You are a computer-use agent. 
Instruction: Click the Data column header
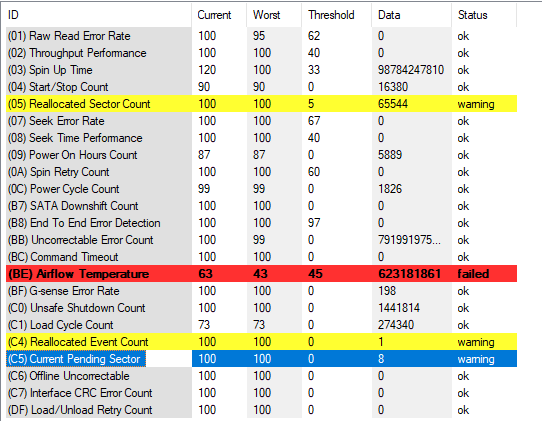tap(412, 15)
